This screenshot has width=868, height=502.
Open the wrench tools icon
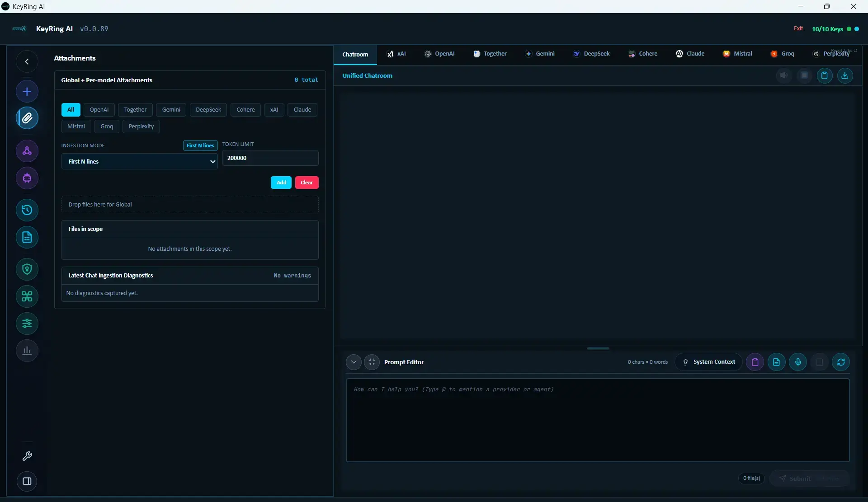coord(27,456)
